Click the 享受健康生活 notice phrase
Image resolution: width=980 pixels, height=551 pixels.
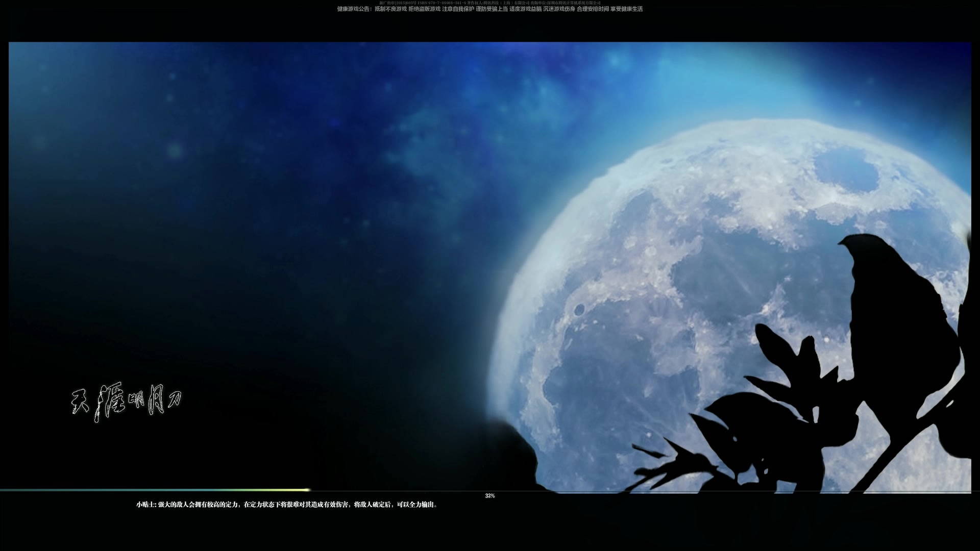point(626,9)
